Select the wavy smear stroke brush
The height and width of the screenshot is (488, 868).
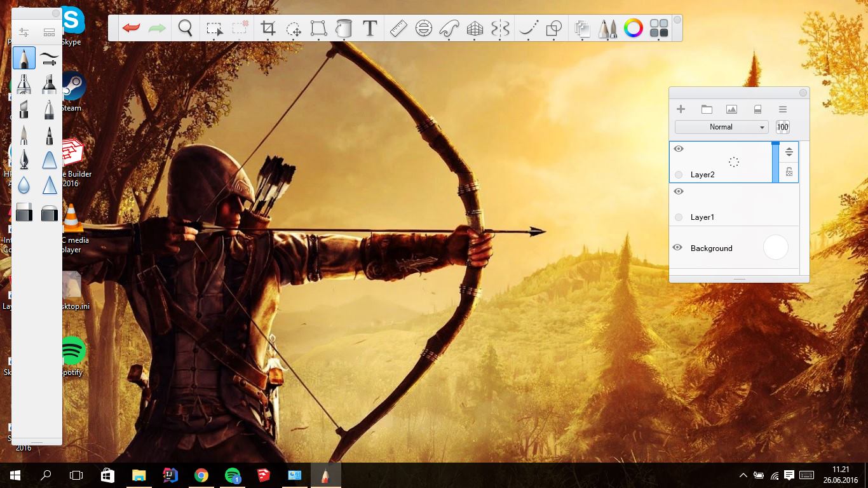pyautogui.click(x=49, y=58)
